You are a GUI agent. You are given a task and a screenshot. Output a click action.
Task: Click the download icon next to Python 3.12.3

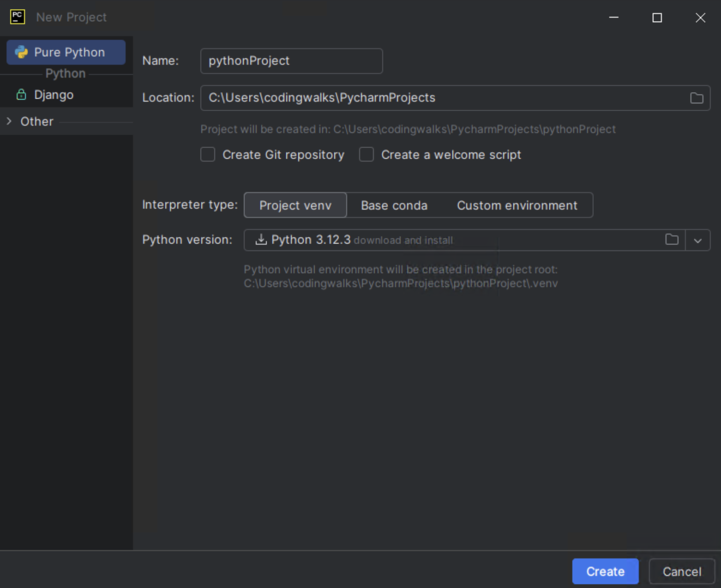[x=261, y=240]
